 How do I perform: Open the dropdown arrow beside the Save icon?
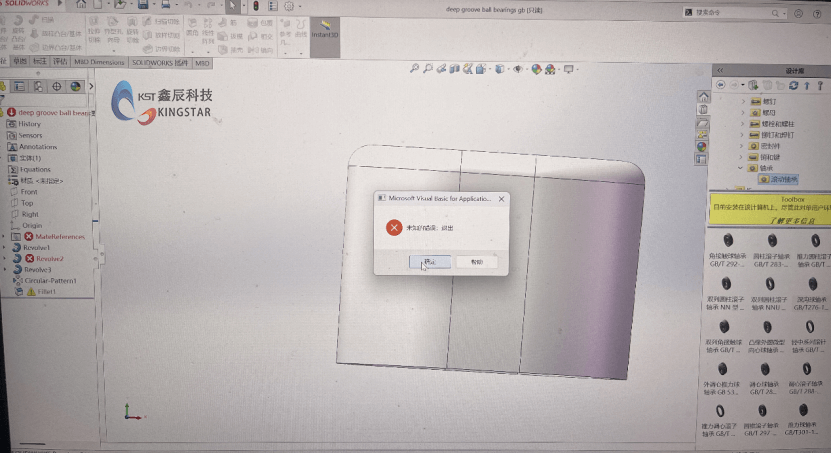click(154, 5)
